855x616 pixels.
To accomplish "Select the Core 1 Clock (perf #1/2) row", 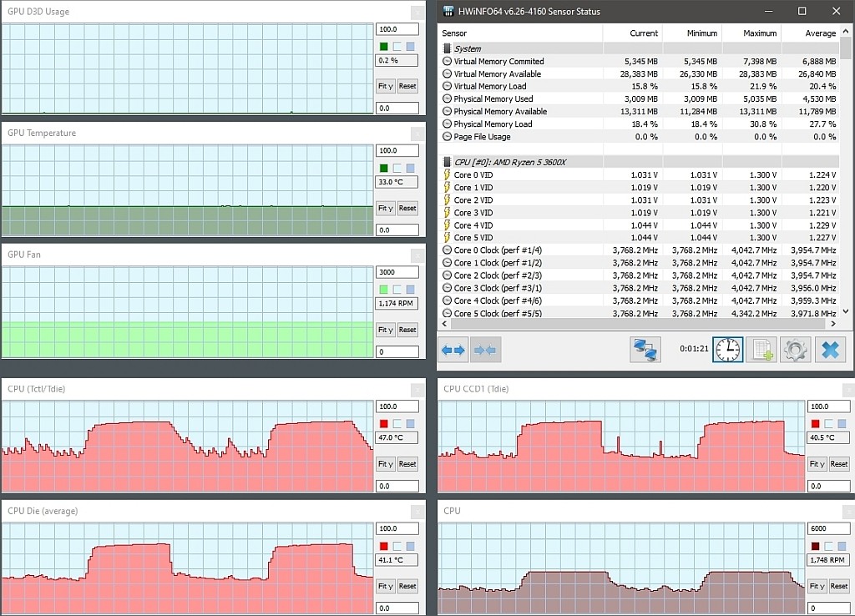I will (639, 263).
